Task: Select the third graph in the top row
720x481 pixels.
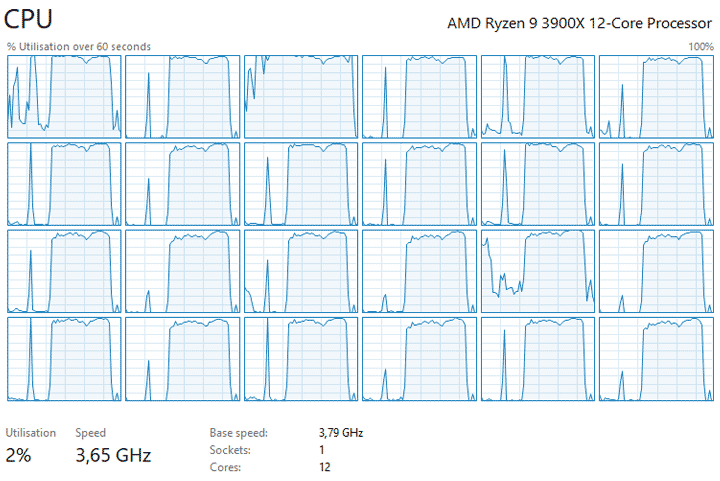Action: point(300,96)
